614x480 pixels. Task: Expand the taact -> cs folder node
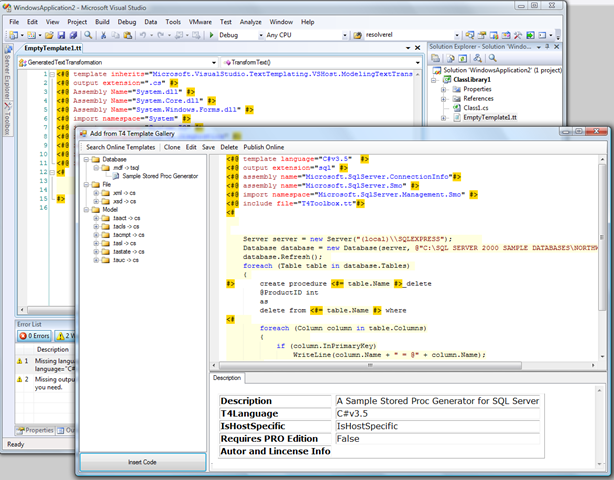coord(96,218)
